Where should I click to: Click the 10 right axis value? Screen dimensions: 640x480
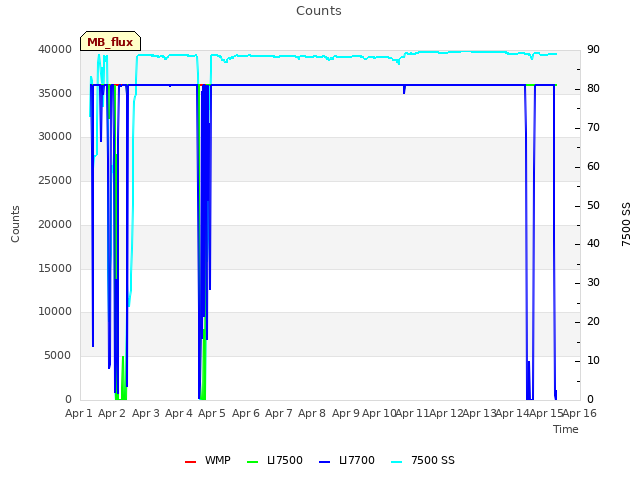point(593,360)
